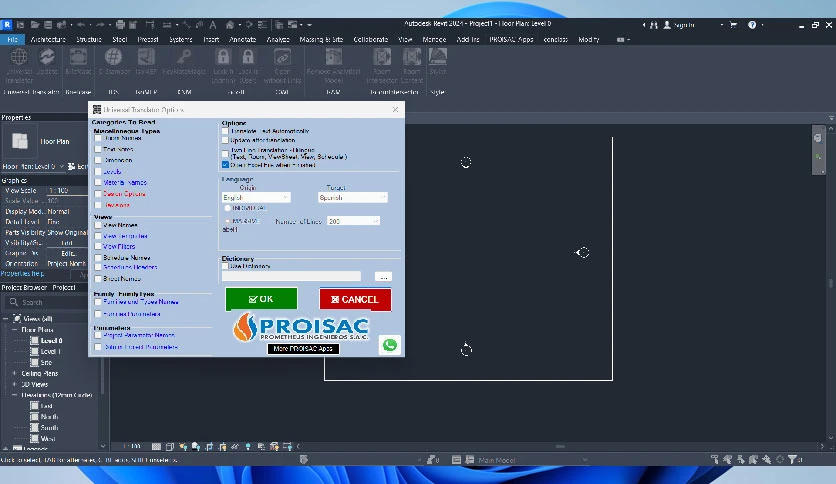Toggle Translate Text Automatically checkbox

(225, 131)
